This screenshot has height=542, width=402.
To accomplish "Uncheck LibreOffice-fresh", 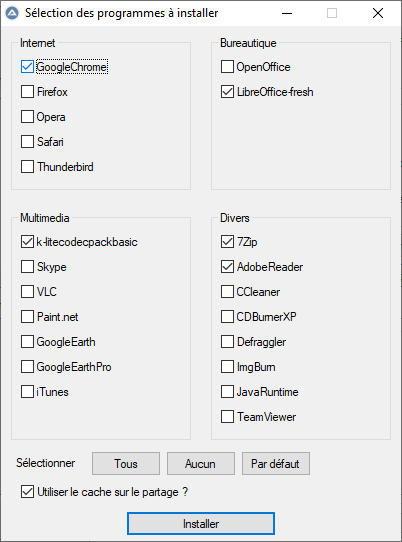I will click(227, 92).
